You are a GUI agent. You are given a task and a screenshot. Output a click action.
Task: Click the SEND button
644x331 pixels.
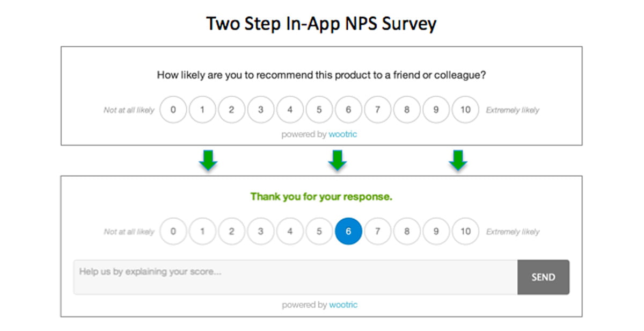[543, 277]
